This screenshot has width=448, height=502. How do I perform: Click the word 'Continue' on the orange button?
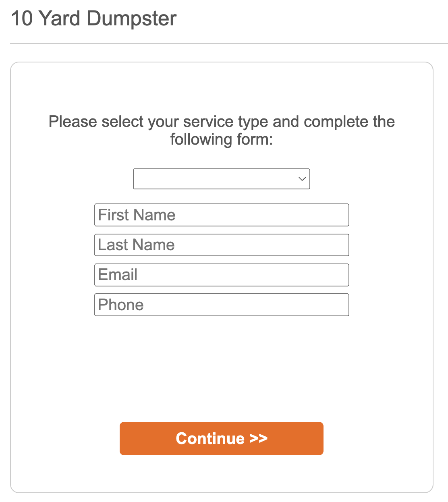coord(210,438)
